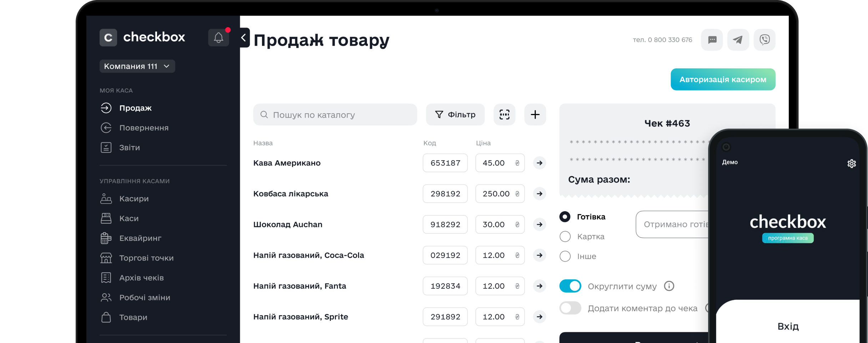The width and height of the screenshot is (868, 343).
Task: Click the plus icon to add product
Action: pyautogui.click(x=535, y=115)
